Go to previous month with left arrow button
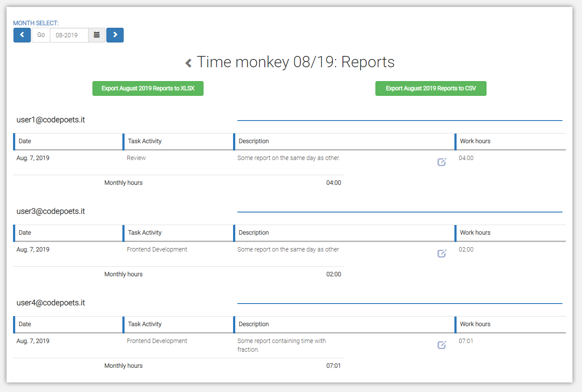Image resolution: width=582 pixels, height=392 pixels. pyautogui.click(x=22, y=35)
